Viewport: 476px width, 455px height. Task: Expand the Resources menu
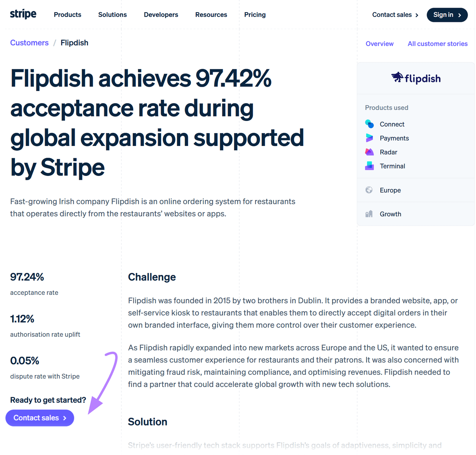(211, 15)
